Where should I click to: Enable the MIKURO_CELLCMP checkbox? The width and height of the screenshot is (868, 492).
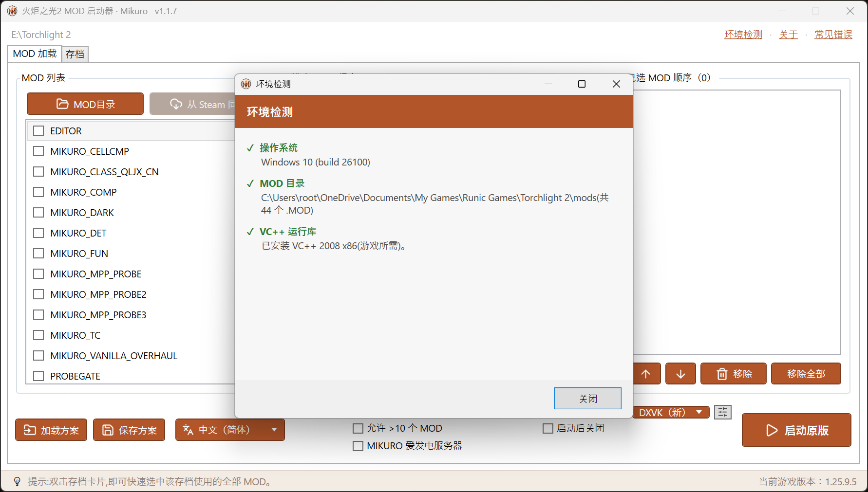click(38, 151)
